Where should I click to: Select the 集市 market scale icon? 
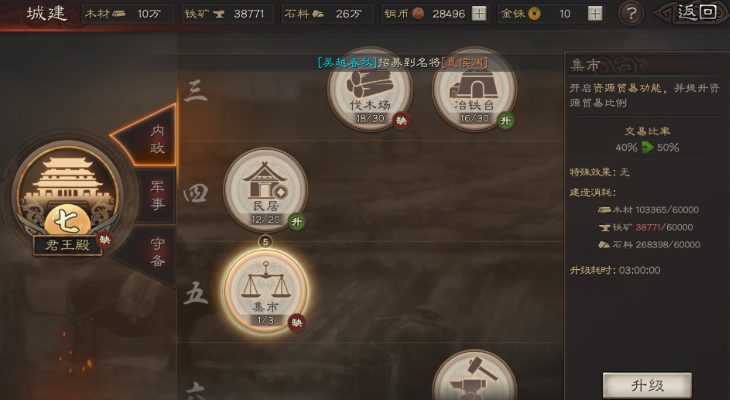(265, 291)
